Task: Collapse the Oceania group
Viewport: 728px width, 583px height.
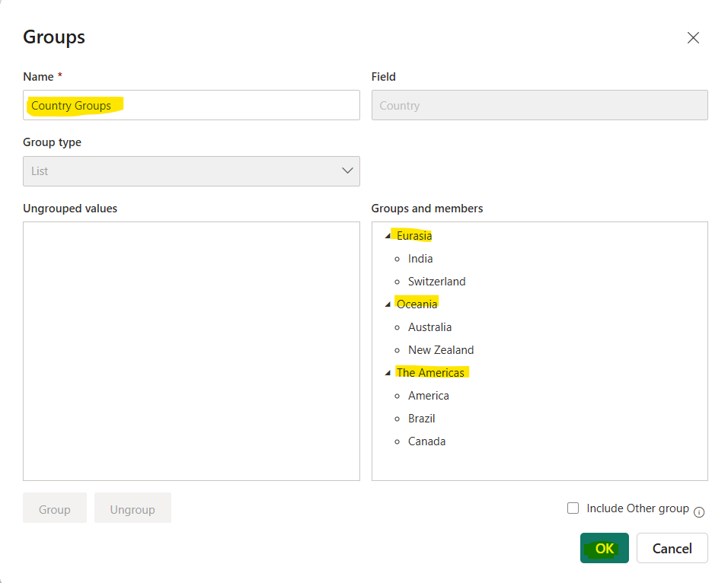Action: tap(387, 303)
